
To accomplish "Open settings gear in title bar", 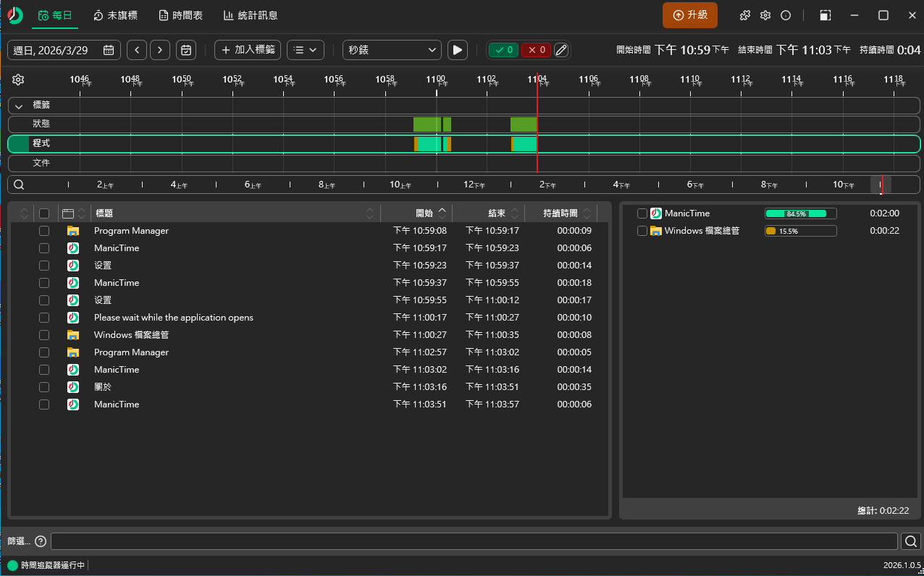I will click(765, 15).
